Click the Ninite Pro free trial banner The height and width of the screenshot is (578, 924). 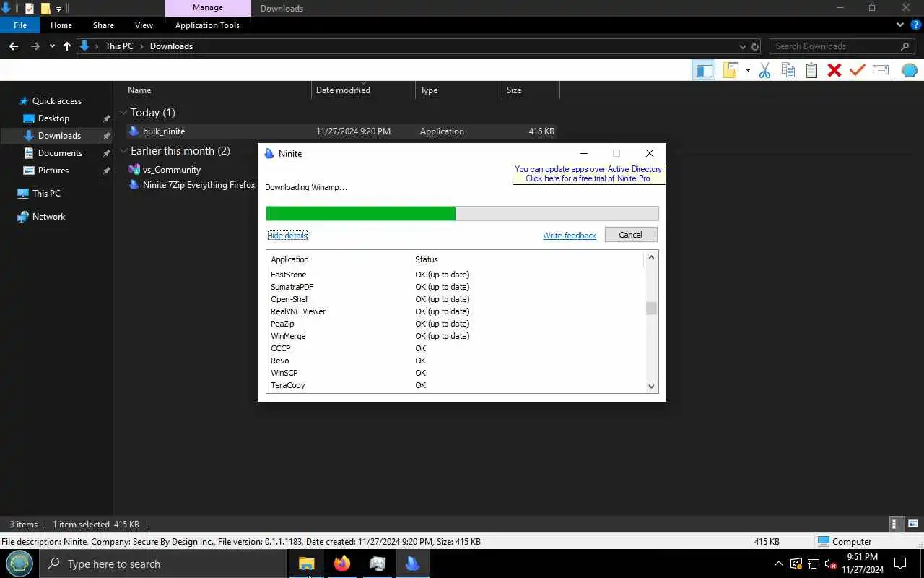point(589,174)
